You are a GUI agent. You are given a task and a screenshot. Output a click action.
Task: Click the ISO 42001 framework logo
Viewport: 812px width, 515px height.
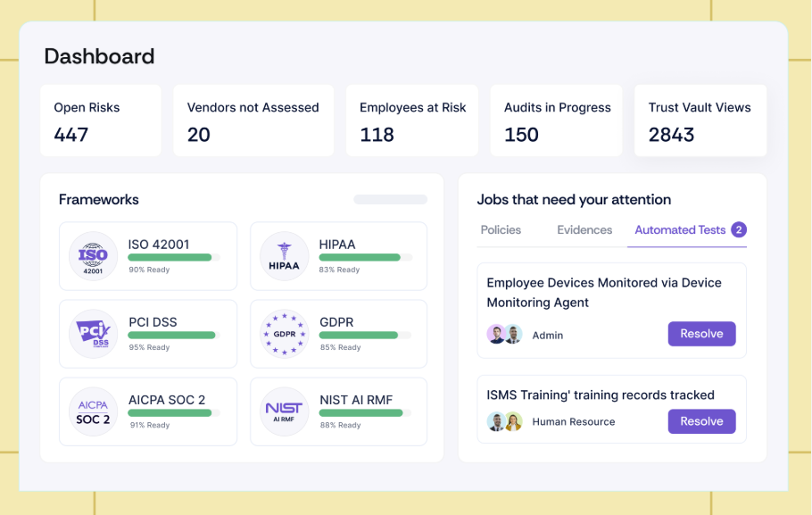pyautogui.click(x=93, y=256)
